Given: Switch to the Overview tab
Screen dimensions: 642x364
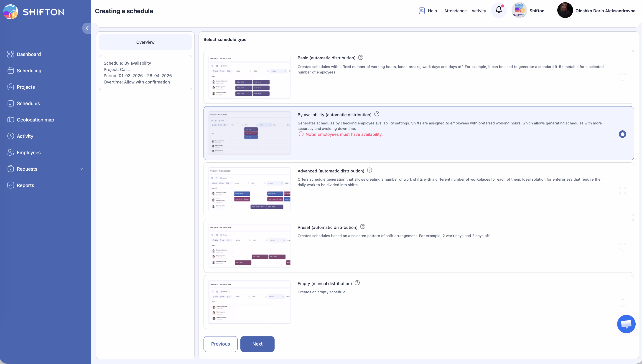Looking at the screenshot, I should (145, 42).
